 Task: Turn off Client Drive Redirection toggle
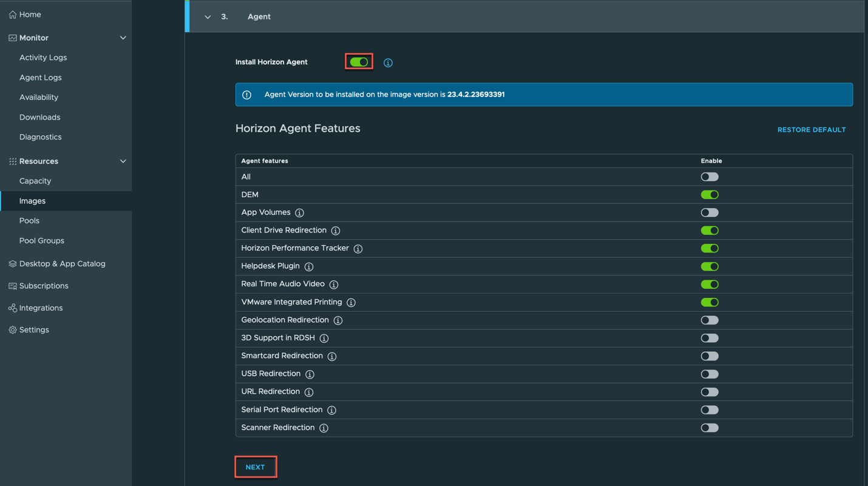coord(710,231)
